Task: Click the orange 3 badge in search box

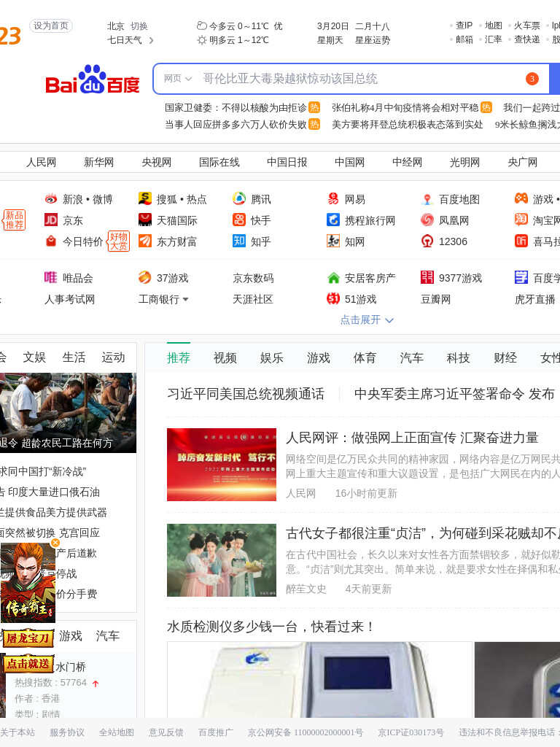Action: [x=532, y=79]
